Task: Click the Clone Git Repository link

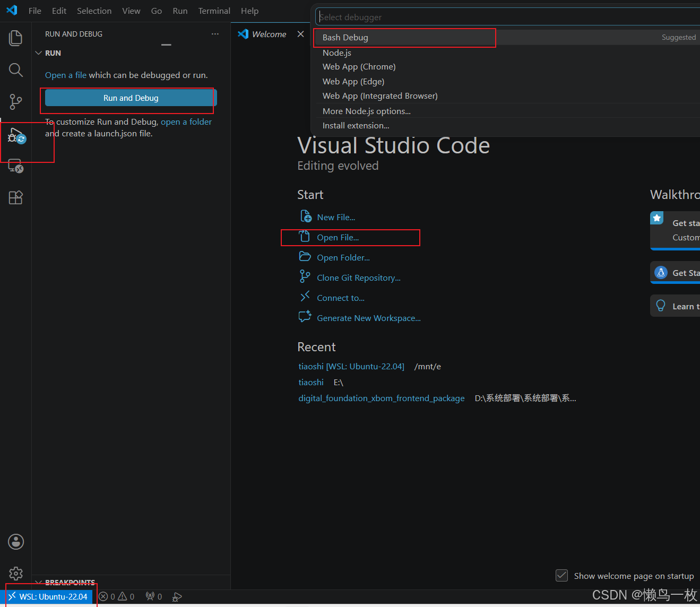Action: coord(359,278)
